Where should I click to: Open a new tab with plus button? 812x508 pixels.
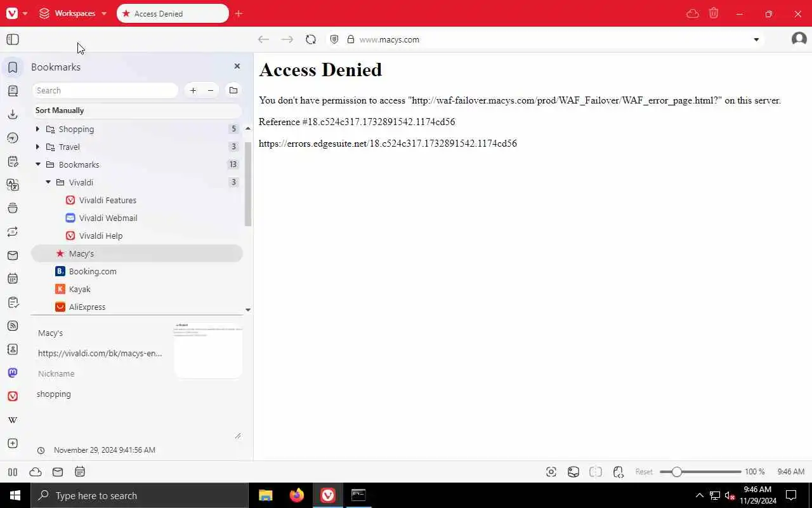tap(239, 13)
